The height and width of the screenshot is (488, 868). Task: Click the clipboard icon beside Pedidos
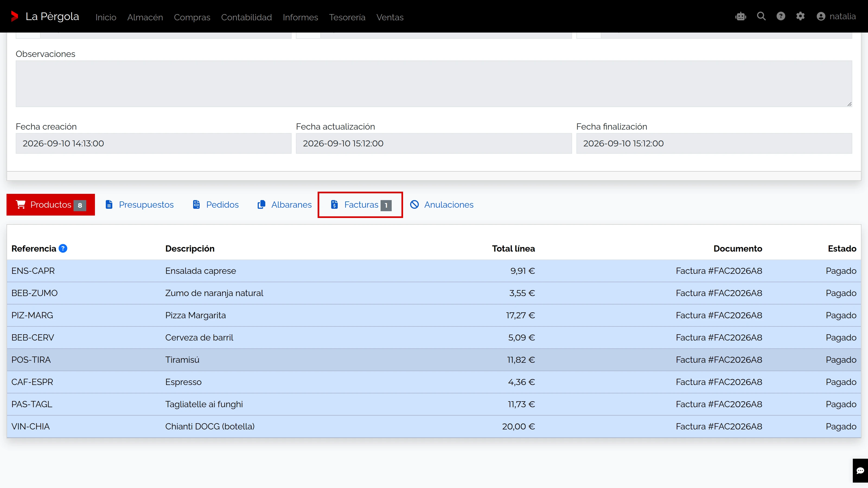(x=196, y=204)
